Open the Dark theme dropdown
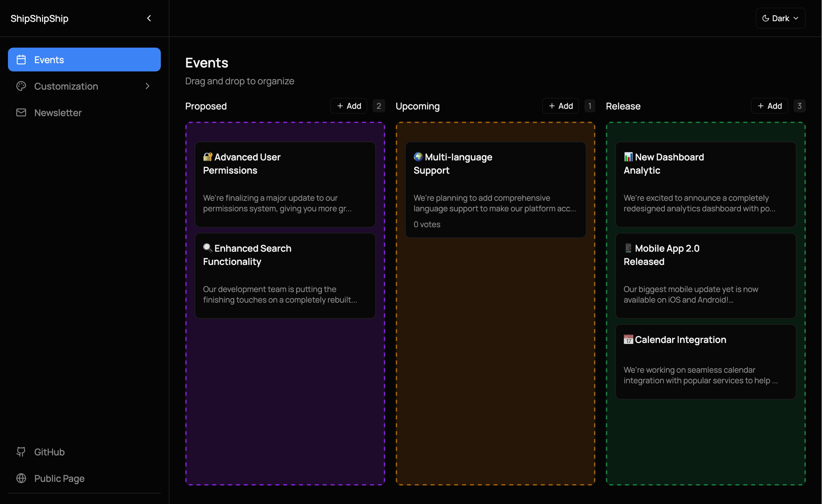 pos(781,18)
